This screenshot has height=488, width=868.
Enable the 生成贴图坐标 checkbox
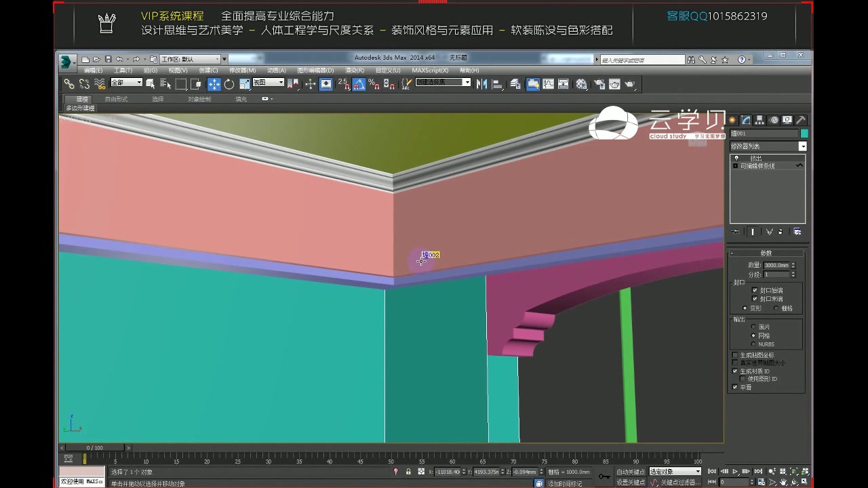coord(734,355)
